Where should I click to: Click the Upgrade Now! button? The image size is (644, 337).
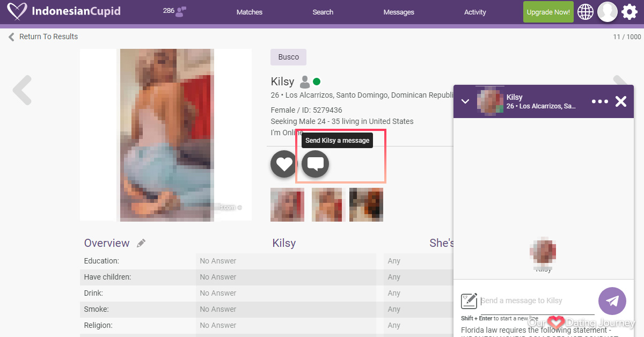[x=548, y=12]
